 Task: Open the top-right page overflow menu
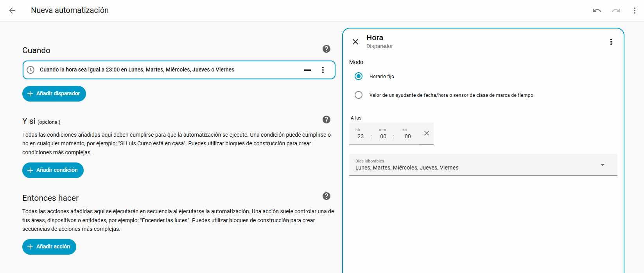point(634,11)
